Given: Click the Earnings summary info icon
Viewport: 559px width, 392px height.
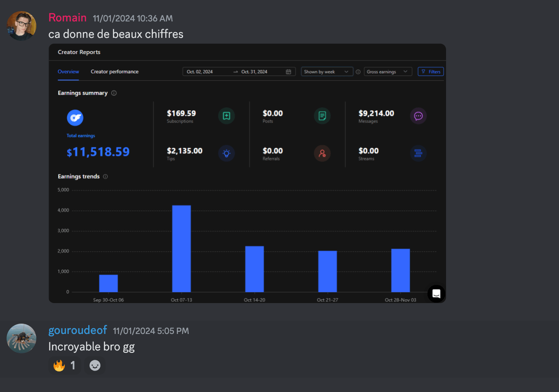Looking at the screenshot, I should (114, 93).
